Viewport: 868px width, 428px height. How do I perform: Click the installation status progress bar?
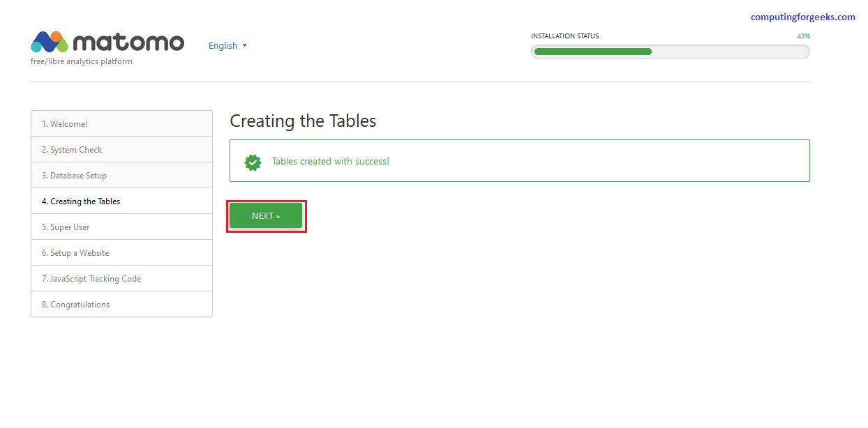click(x=670, y=52)
